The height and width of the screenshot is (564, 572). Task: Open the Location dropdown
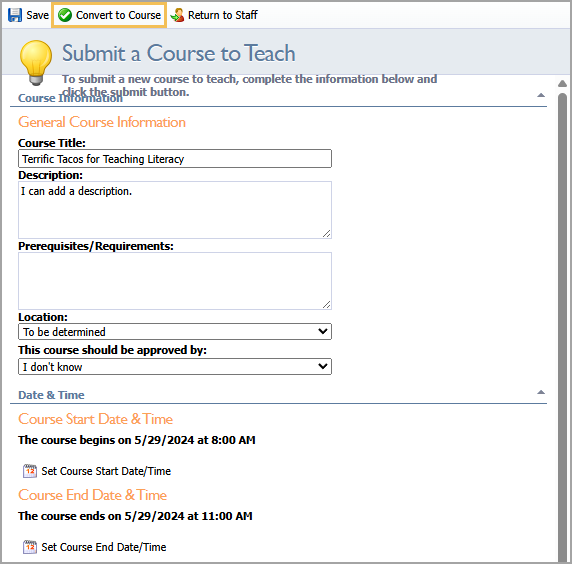(x=175, y=332)
